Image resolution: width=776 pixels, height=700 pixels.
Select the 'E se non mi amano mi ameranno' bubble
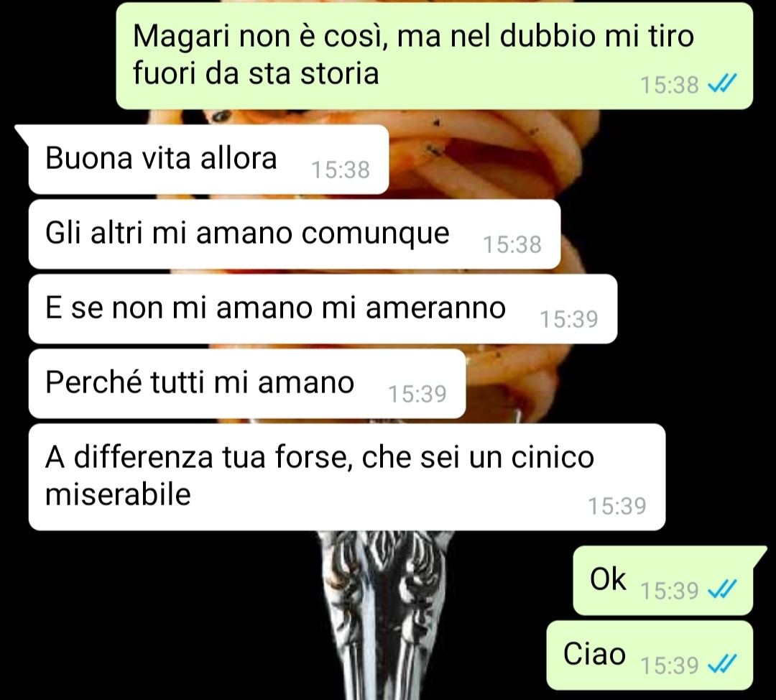323,309
